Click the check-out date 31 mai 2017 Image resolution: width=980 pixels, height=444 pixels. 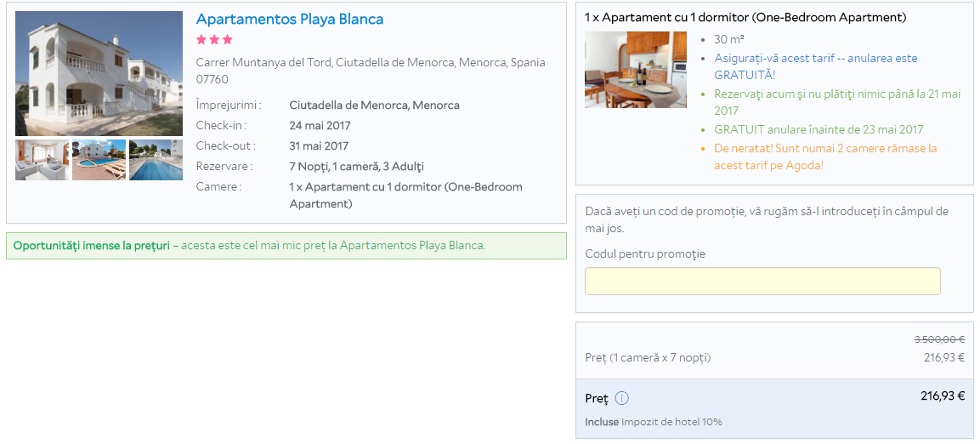[320, 145]
